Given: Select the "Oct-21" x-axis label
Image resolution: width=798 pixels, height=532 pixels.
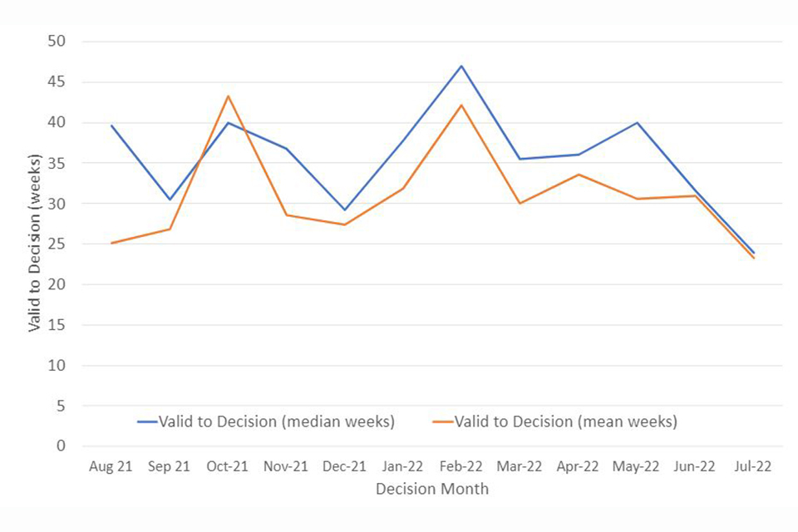Looking at the screenshot, I should click(x=228, y=466).
